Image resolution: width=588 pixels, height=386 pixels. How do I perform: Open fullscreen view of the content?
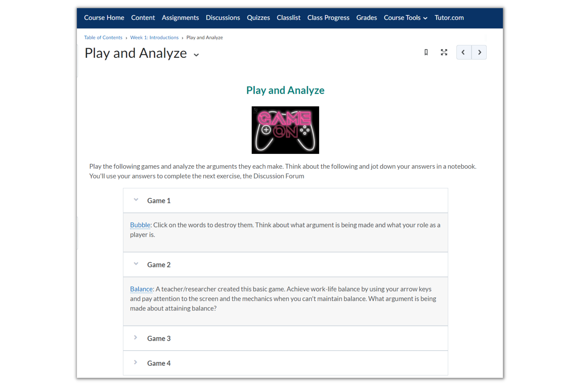(444, 52)
